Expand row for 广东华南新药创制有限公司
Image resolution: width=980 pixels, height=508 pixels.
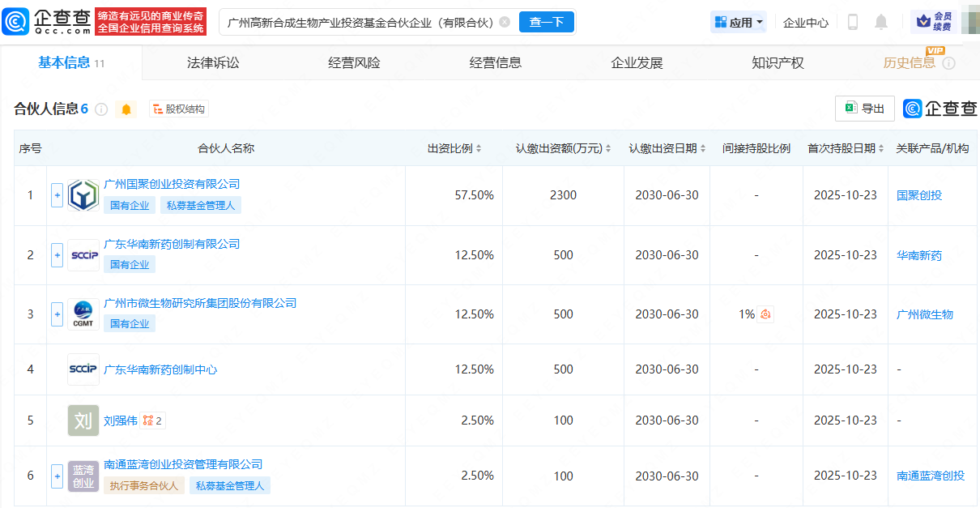tap(57, 255)
